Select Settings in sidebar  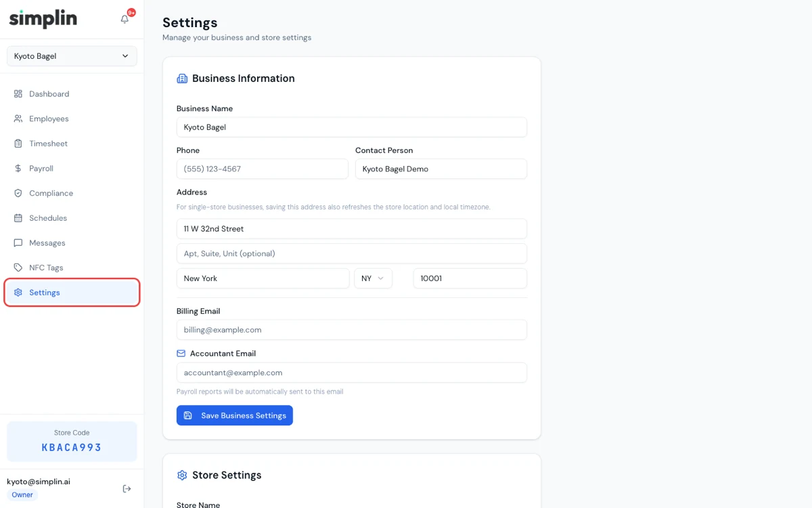72,293
